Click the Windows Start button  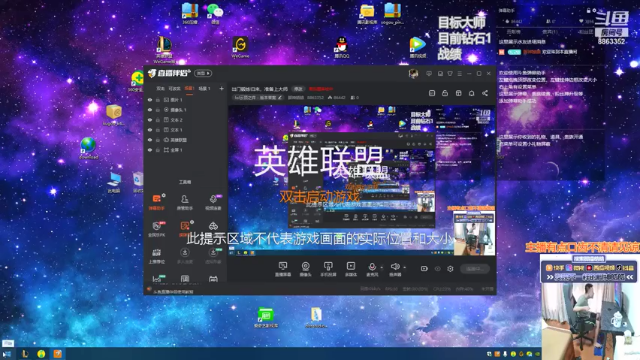[7, 354]
